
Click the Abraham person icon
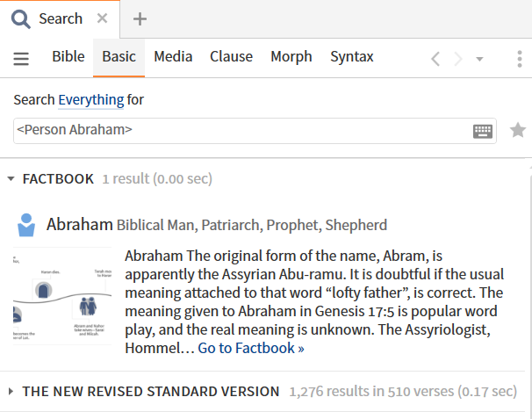coord(26,225)
